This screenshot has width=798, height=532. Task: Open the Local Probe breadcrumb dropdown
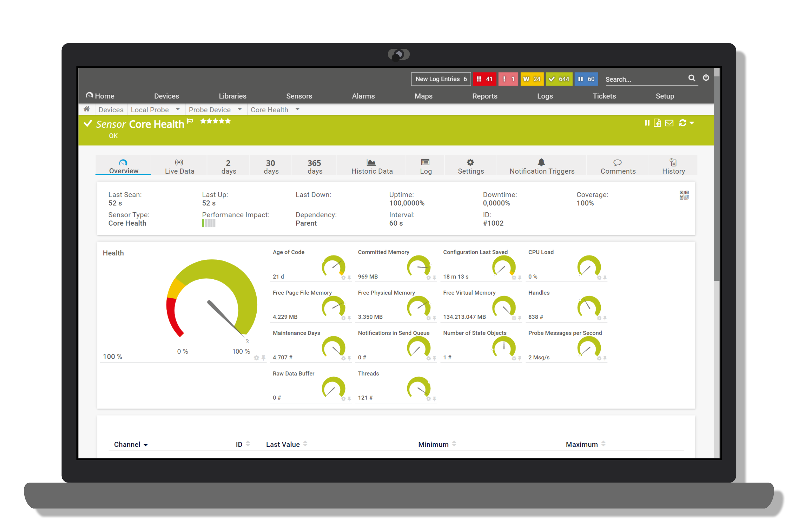(x=178, y=109)
